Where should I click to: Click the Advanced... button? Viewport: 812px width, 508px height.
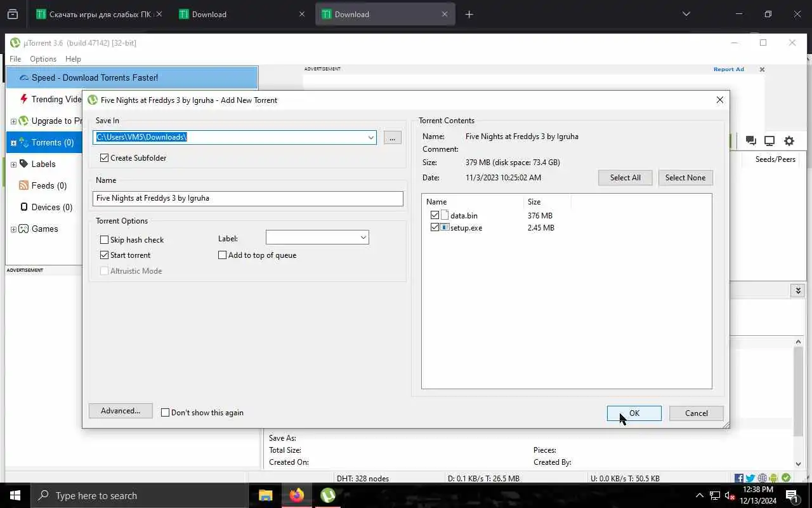120,411
